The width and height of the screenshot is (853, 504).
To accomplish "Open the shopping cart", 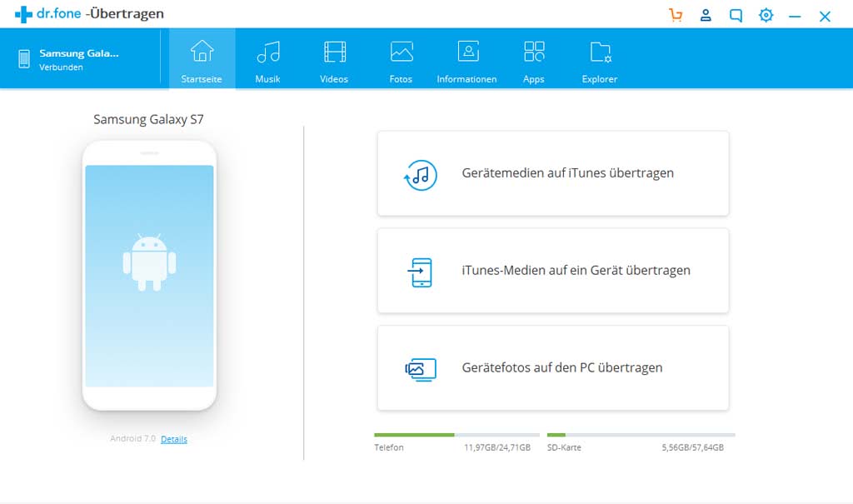I will click(x=676, y=15).
